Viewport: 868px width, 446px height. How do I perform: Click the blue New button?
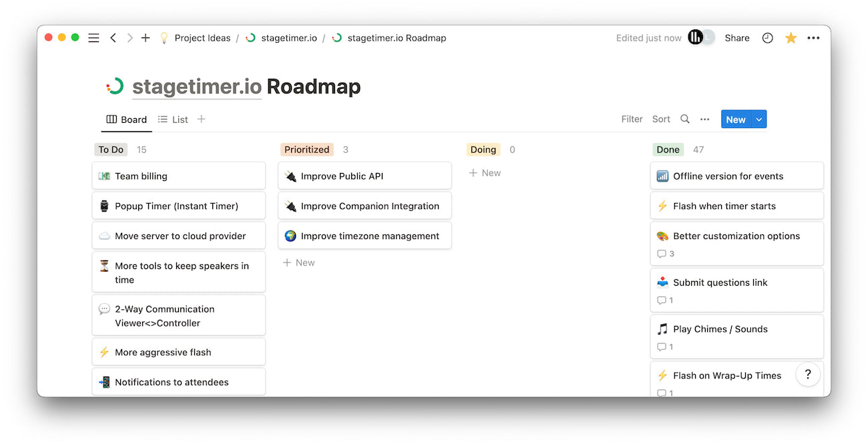point(736,118)
